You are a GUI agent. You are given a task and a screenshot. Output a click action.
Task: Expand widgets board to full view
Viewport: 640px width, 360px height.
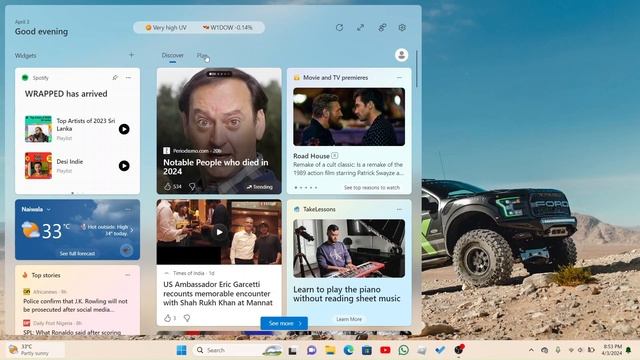[360, 28]
